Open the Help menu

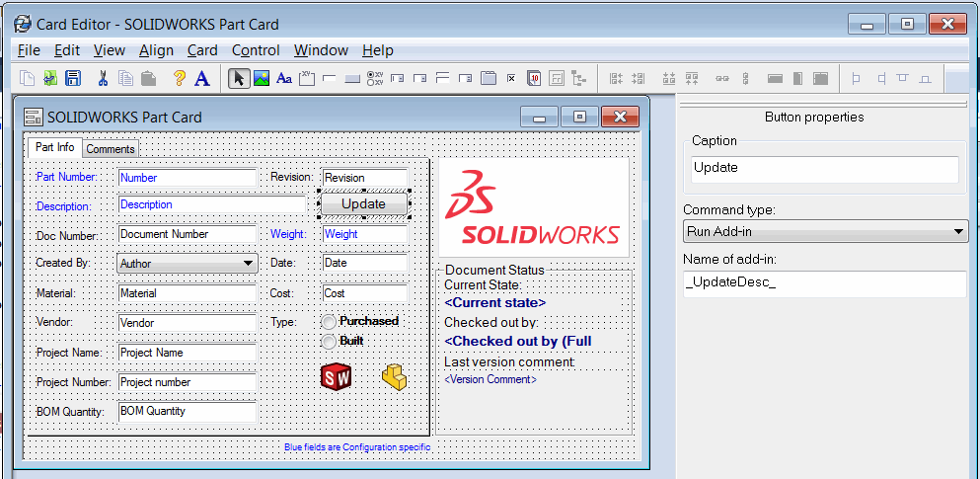click(378, 50)
